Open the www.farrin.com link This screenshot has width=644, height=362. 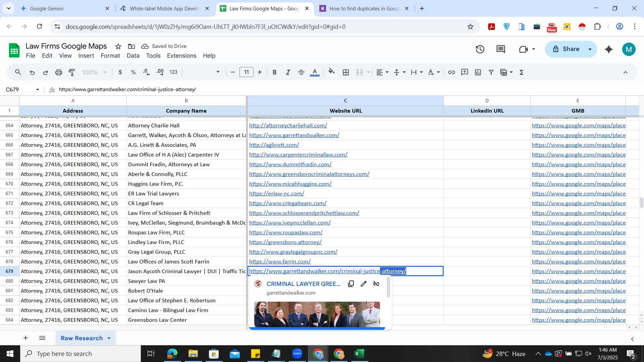(280, 261)
